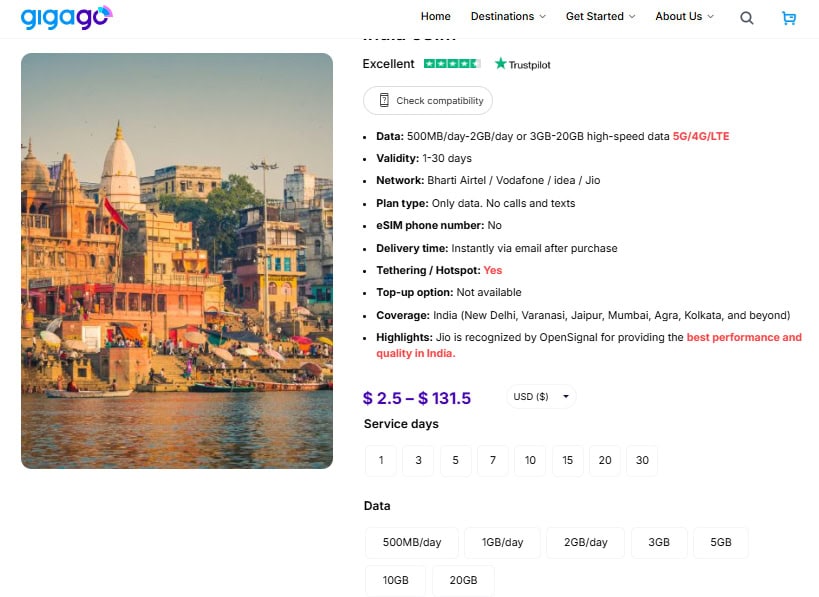Expand the Destinations menu
Image resolution: width=819 pixels, height=597 pixels.
(508, 16)
